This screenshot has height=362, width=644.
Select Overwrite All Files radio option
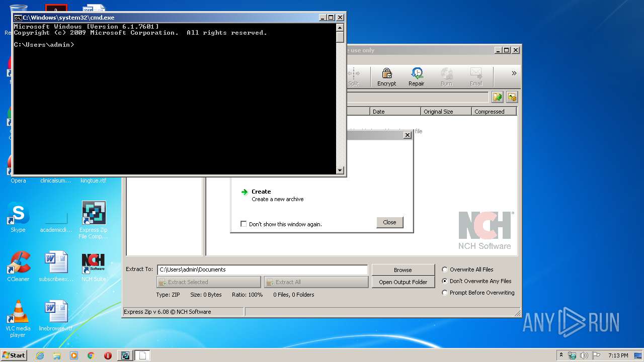tap(445, 269)
